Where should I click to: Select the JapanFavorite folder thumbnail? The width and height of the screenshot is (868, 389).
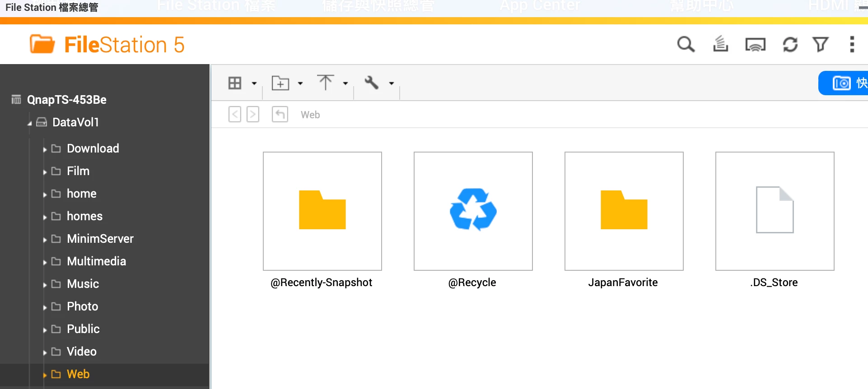coord(624,211)
